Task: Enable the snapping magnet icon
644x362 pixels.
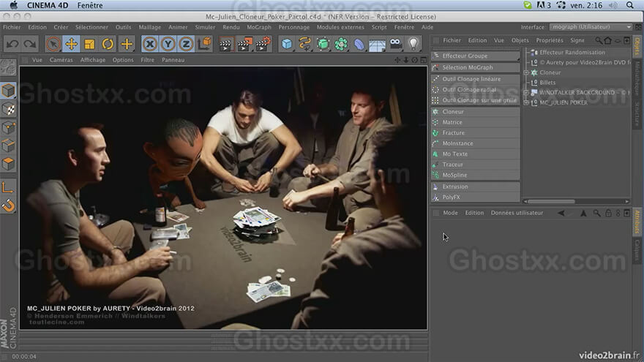Action: pos(8,205)
